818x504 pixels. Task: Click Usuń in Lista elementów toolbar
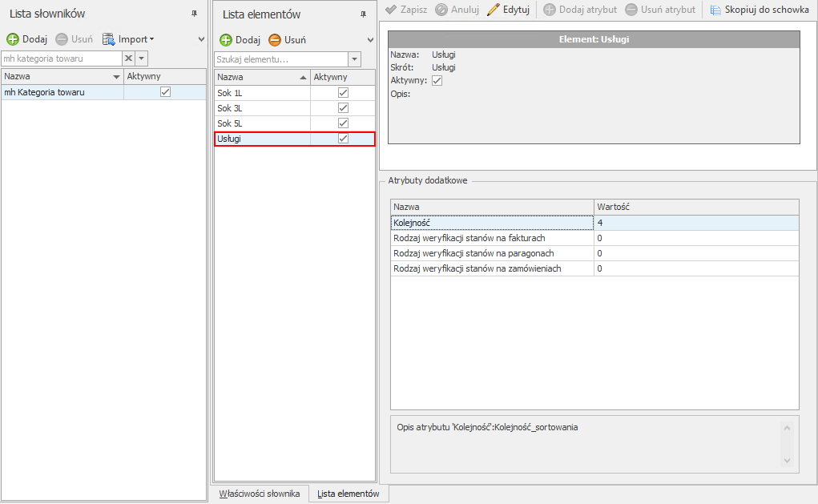tap(287, 39)
